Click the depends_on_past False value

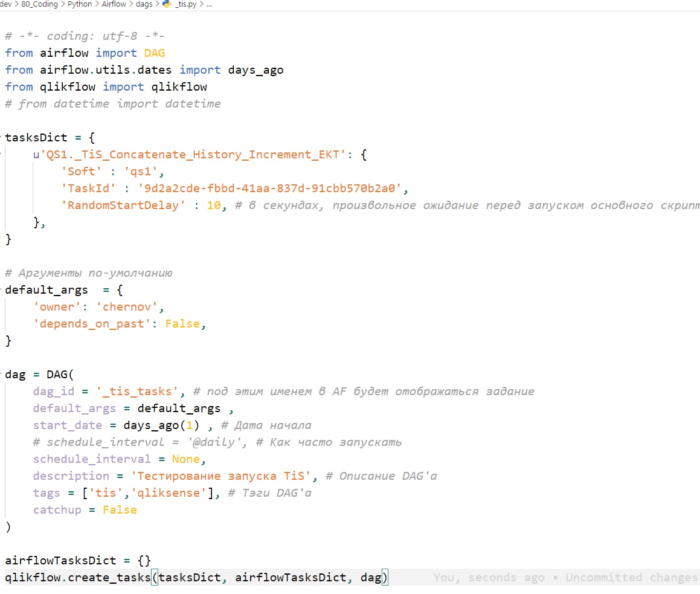click(182, 324)
